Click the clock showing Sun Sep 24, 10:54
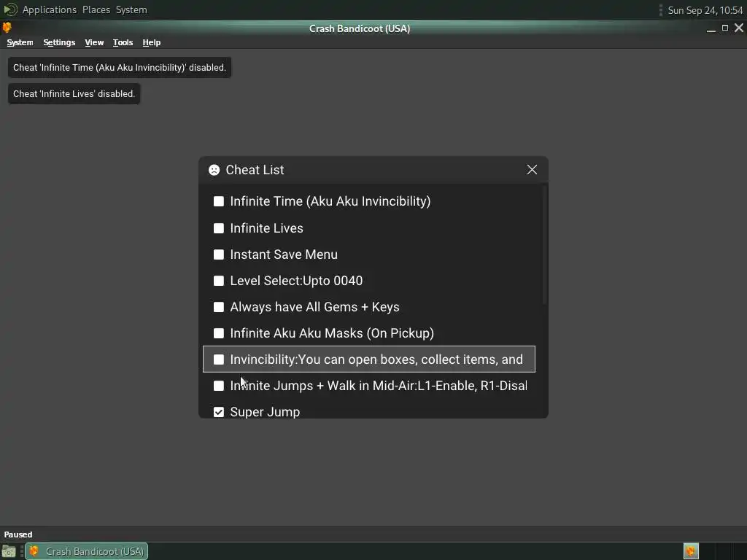This screenshot has height=560, width=747. point(705,10)
